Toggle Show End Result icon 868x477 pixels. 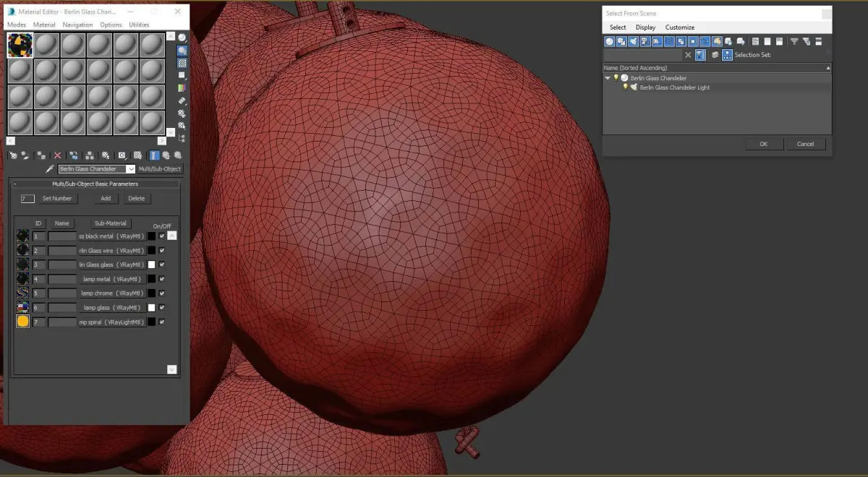tap(155, 155)
